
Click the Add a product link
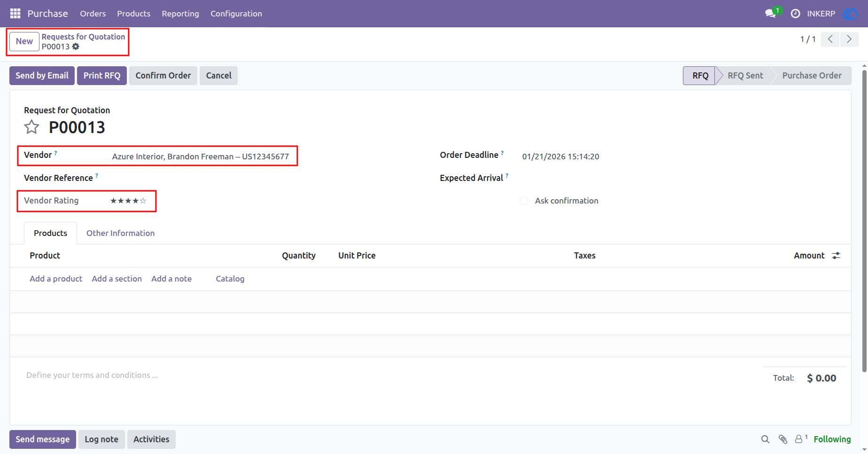pos(56,279)
